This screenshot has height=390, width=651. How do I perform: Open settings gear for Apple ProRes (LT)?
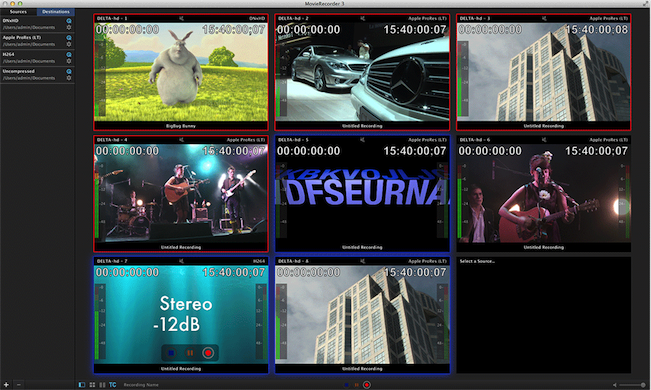(x=69, y=44)
